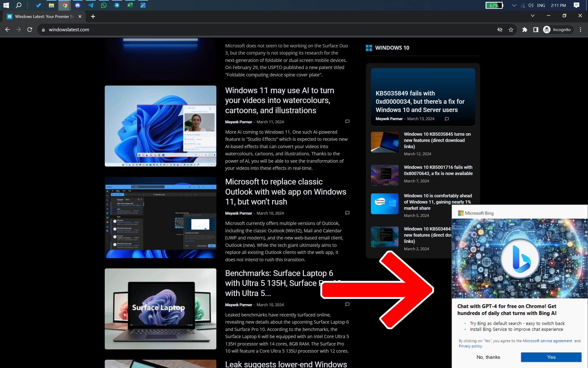Open the Chrome Extensions puzzle icon
The width and height of the screenshot is (588, 368).
point(525,29)
